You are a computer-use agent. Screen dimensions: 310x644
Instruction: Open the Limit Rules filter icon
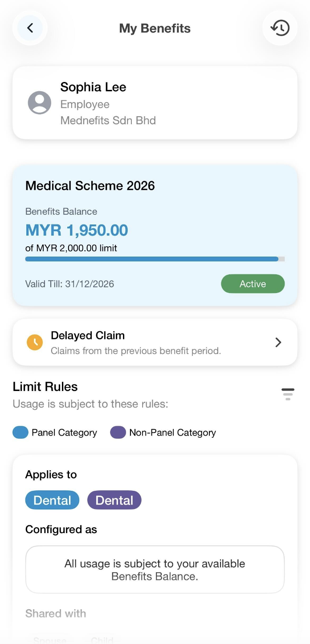(288, 394)
